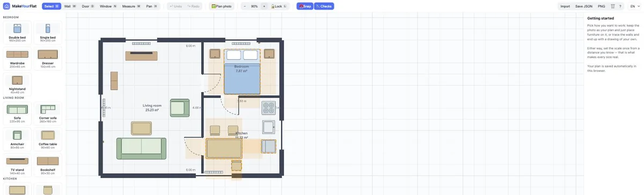Click Import in the top bar

tap(565, 6)
